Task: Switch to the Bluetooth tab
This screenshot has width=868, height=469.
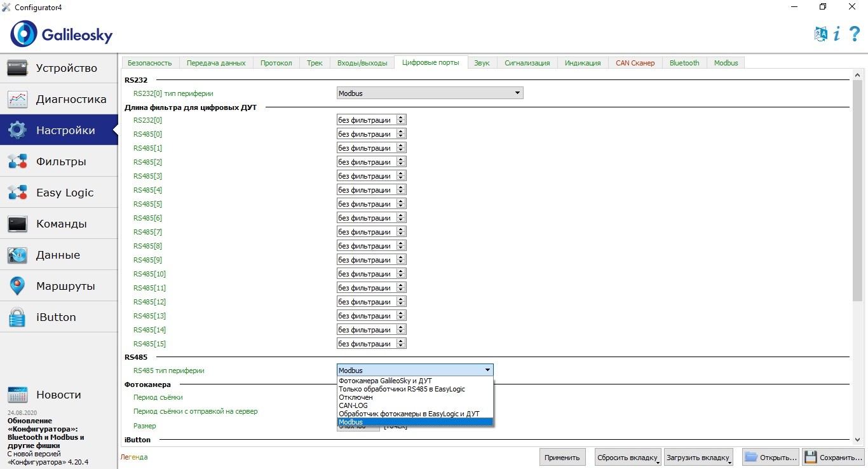Action: click(684, 63)
